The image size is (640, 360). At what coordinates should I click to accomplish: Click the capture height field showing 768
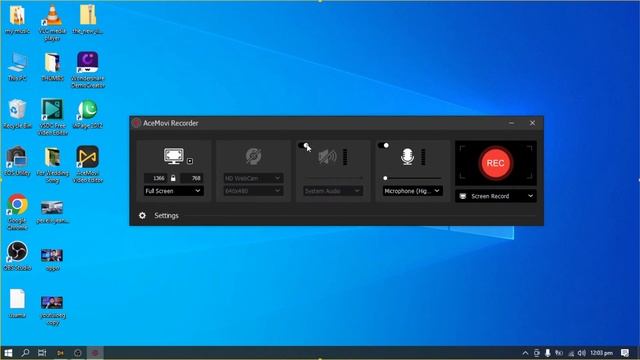191,178
